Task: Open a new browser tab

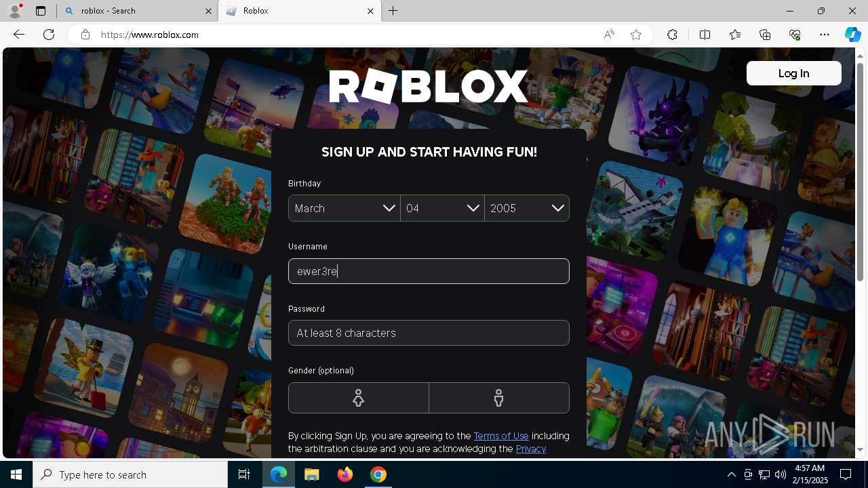Action: point(393,11)
